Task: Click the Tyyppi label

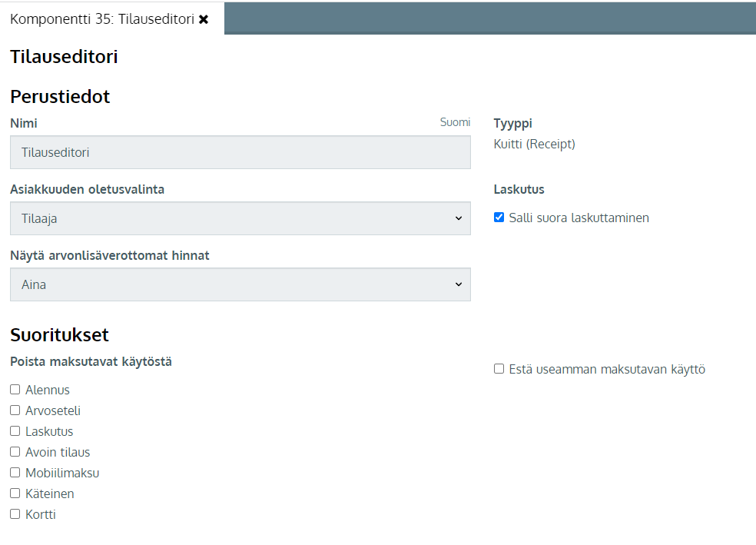Action: pos(513,124)
